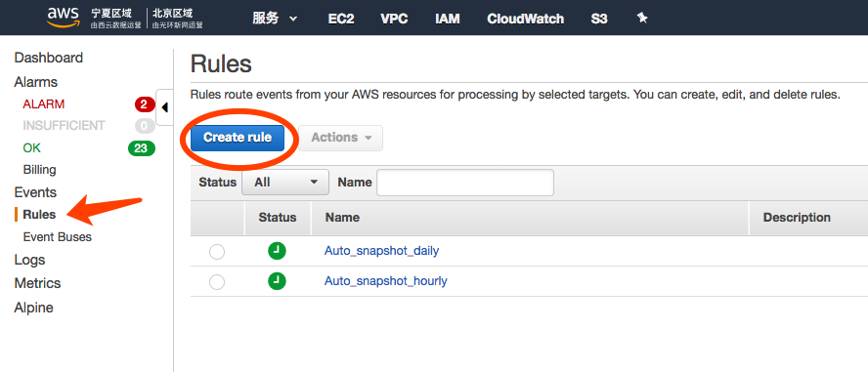The image size is (868, 372).
Task: Open the Actions dropdown button
Action: click(340, 138)
